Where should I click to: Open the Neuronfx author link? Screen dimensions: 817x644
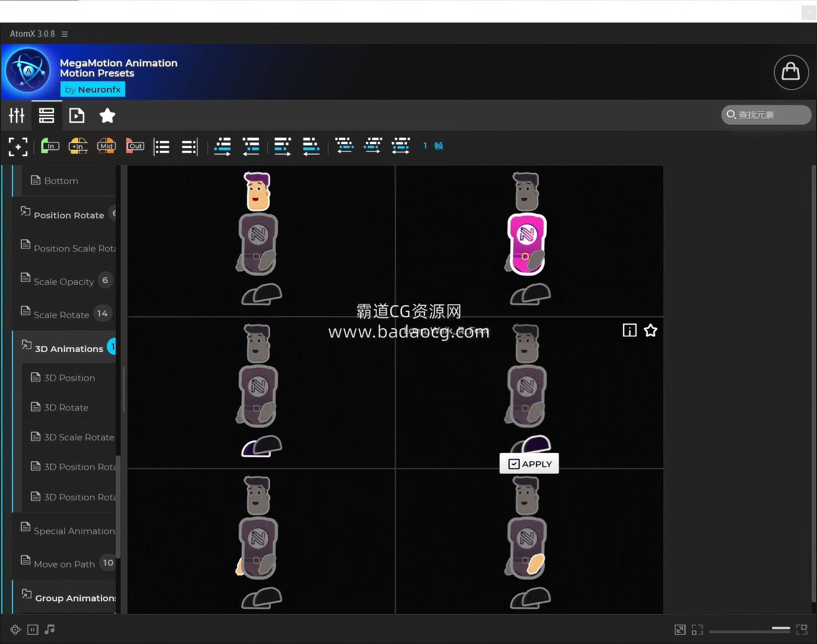[x=93, y=89]
